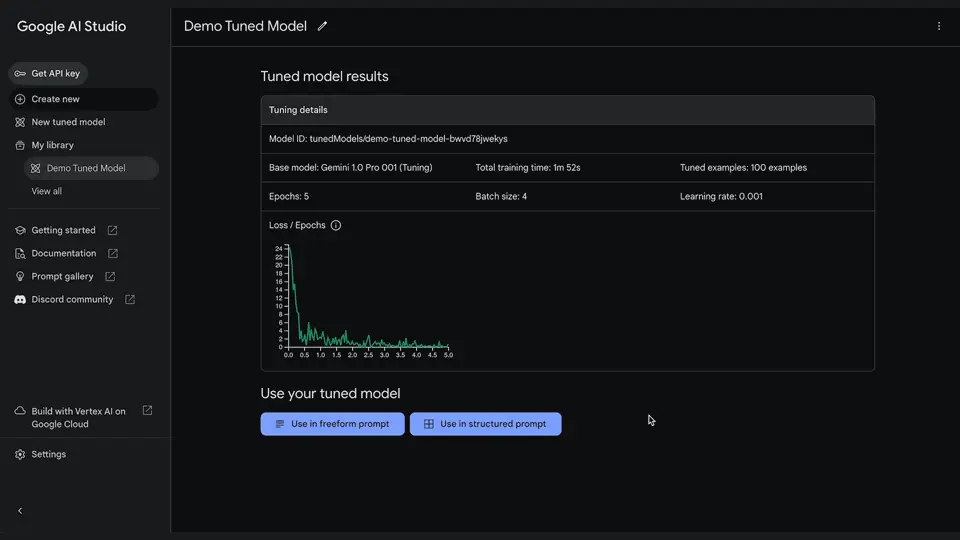Click the Google AI Studio logo text

72,26
